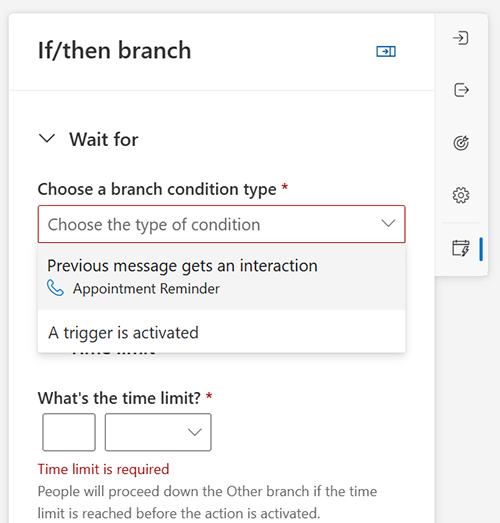Click the condition type dropdown chevron arrow

[x=388, y=223]
